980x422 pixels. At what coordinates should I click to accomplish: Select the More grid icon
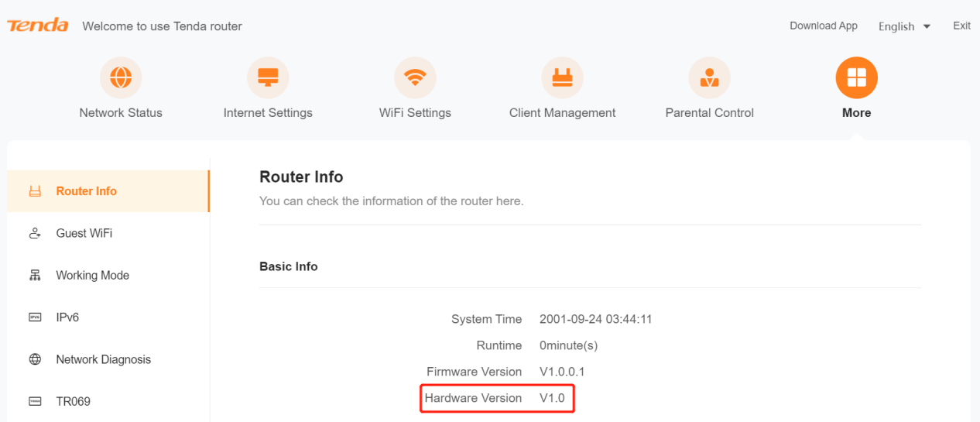pyautogui.click(x=856, y=77)
